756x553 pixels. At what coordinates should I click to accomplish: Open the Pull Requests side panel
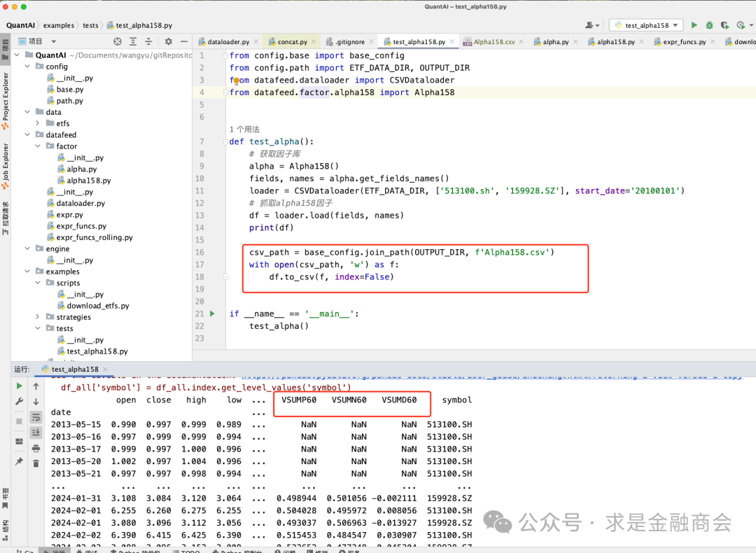pos(6,218)
